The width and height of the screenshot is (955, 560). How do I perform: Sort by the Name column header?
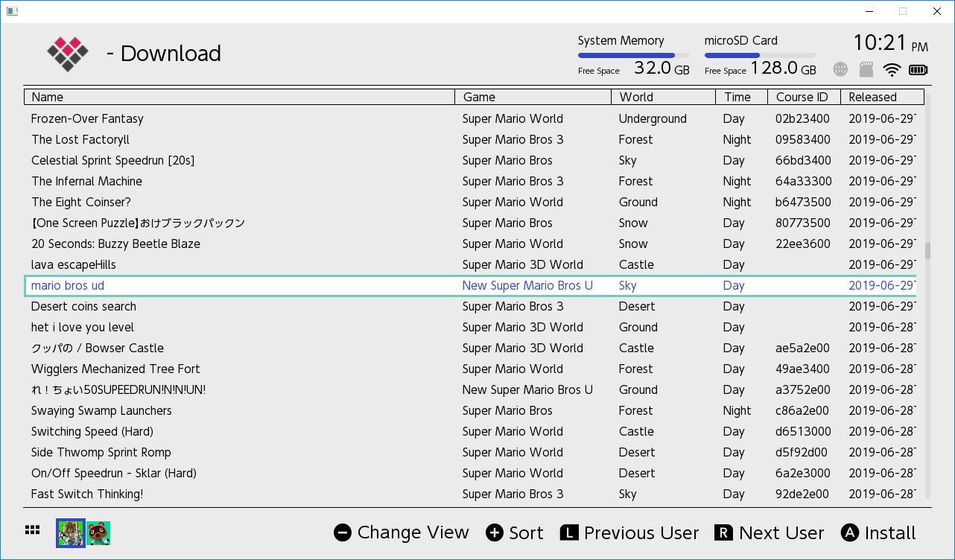pyautogui.click(x=239, y=97)
